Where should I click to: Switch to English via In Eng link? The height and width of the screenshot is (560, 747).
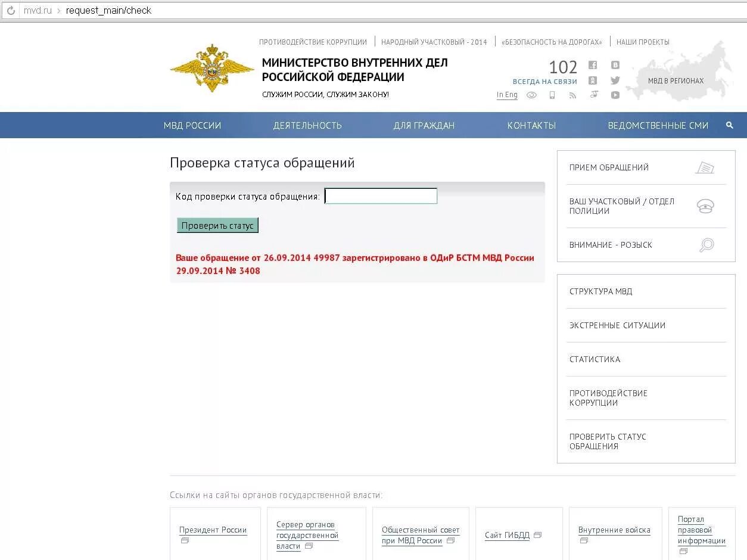(507, 95)
